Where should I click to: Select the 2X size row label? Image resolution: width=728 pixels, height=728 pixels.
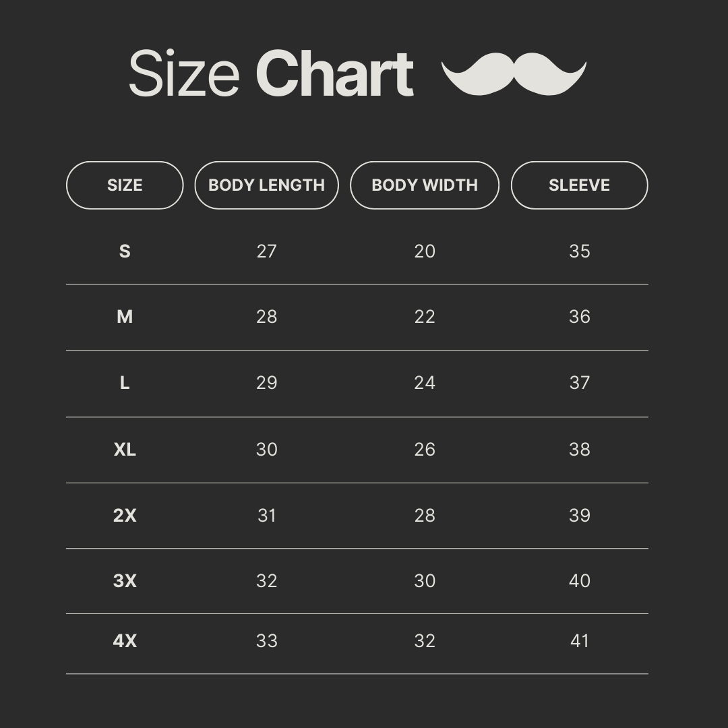125,516
